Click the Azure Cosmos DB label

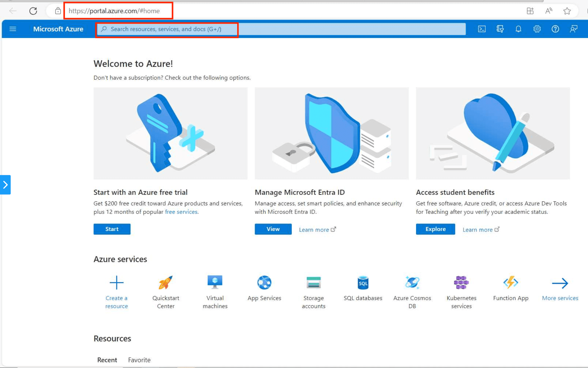pos(412,302)
